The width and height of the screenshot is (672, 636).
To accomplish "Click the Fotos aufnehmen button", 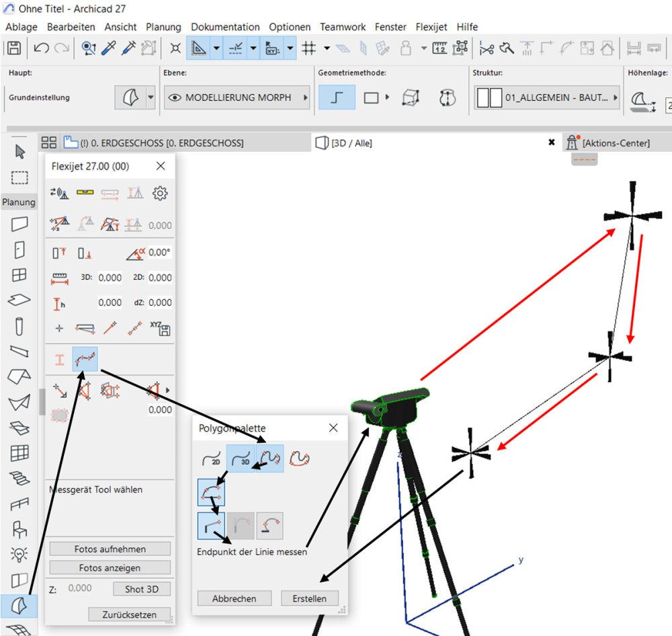I will pos(110,549).
